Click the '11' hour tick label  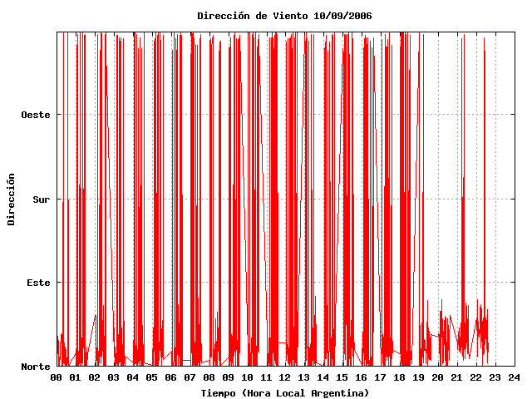[x=266, y=377]
